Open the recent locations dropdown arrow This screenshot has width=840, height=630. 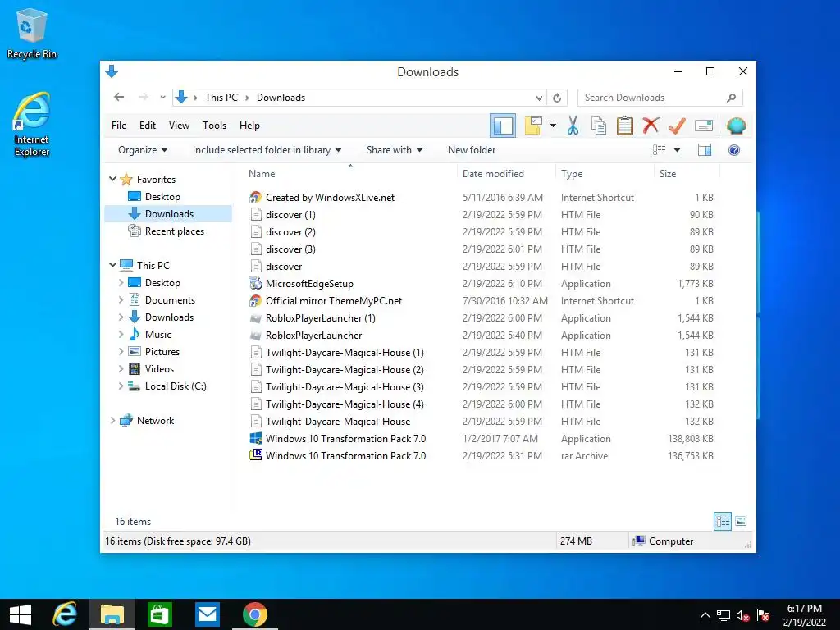click(x=162, y=98)
